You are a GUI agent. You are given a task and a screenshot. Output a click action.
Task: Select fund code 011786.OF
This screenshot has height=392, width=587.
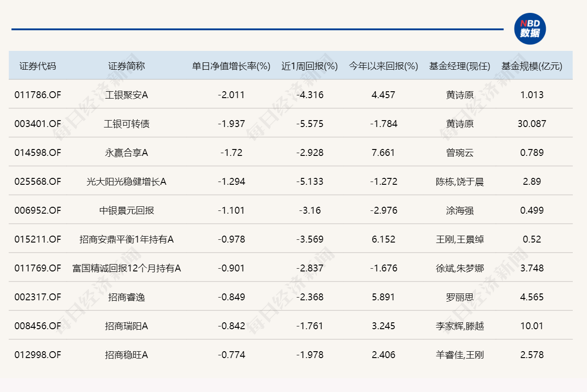pyautogui.click(x=38, y=95)
